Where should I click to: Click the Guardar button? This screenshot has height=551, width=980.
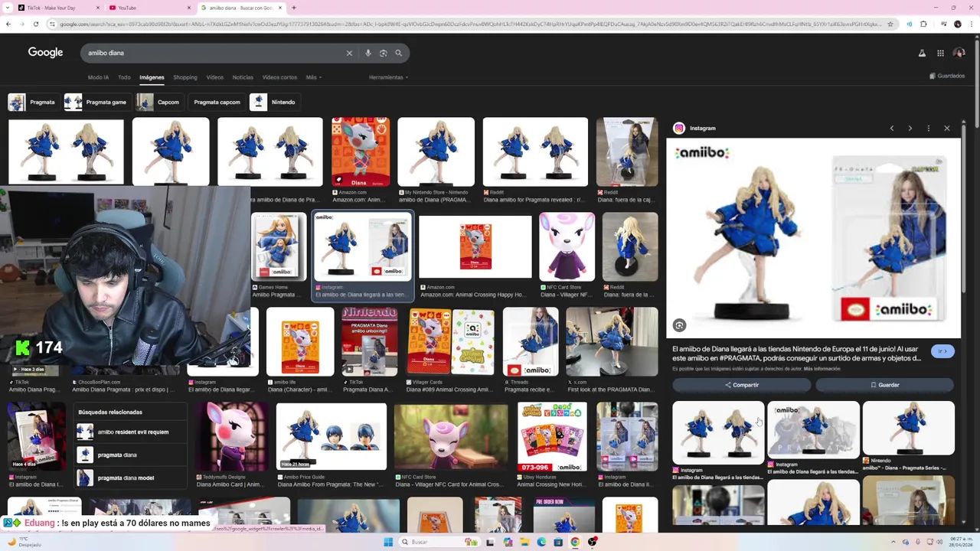pyautogui.click(x=884, y=385)
